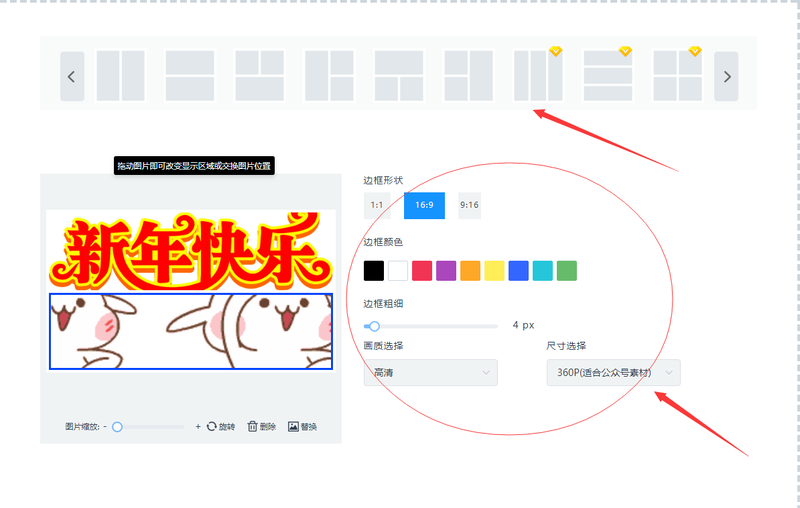Pick the cyan border color

coord(543,271)
